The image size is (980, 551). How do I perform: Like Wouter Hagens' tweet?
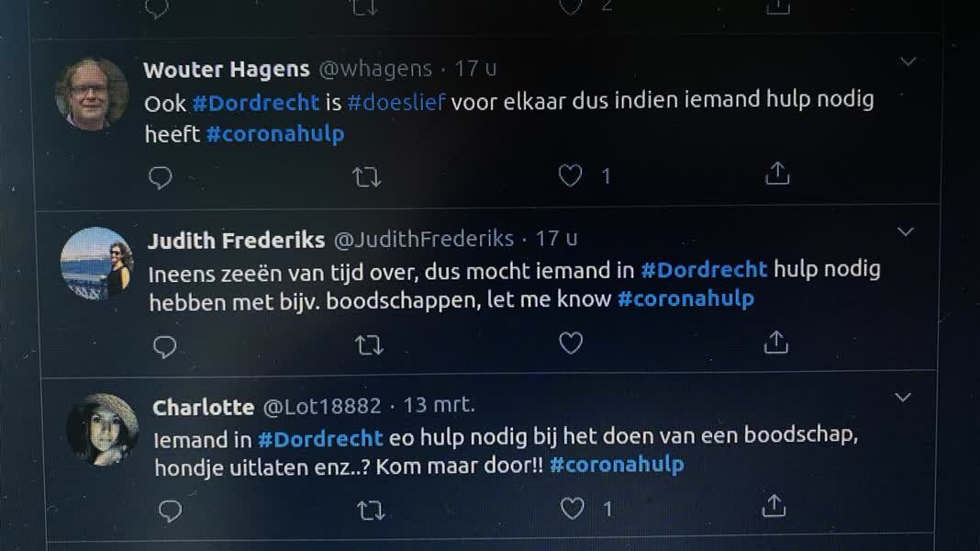pyautogui.click(x=571, y=175)
